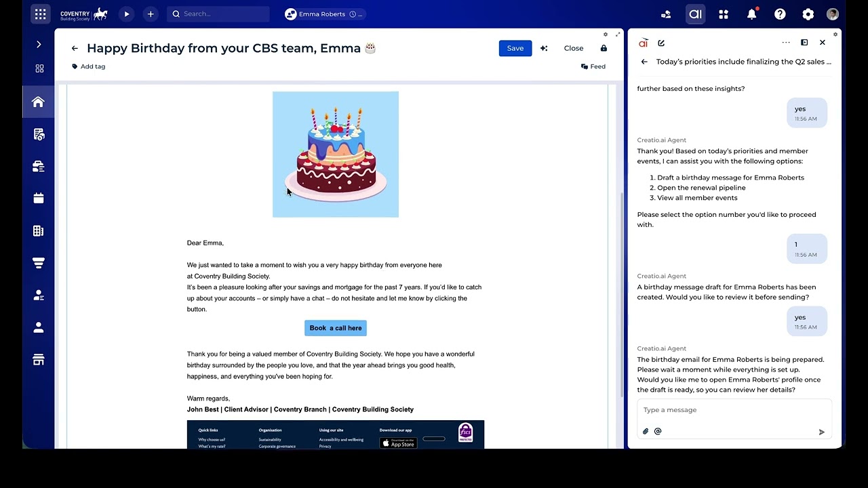Click the run process play button
This screenshot has width=868, height=488.
point(126,14)
